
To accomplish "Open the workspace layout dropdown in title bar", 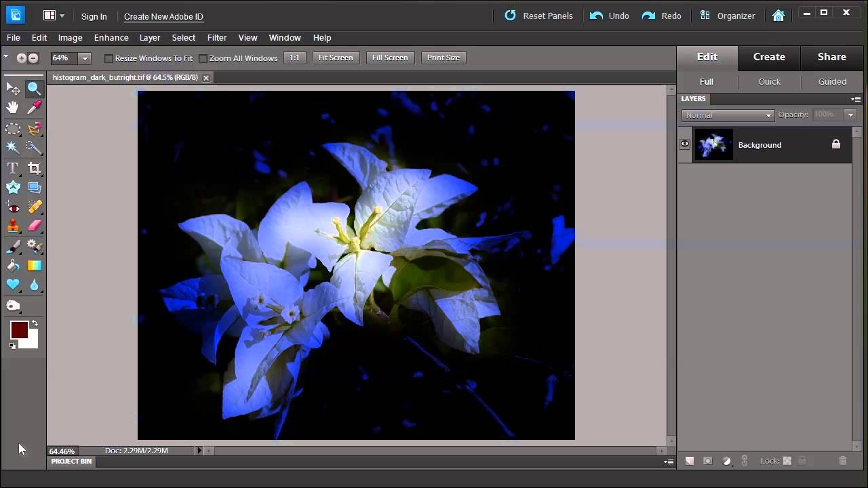I will click(x=53, y=16).
